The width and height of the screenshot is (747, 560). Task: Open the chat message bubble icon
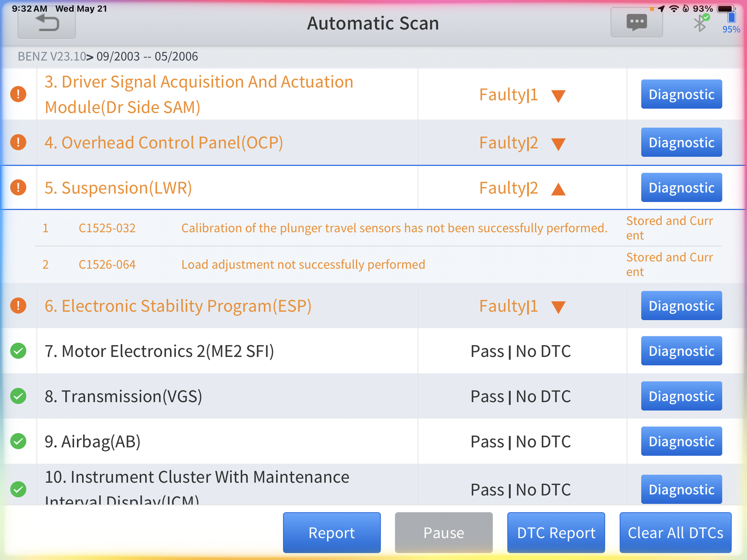(x=636, y=23)
